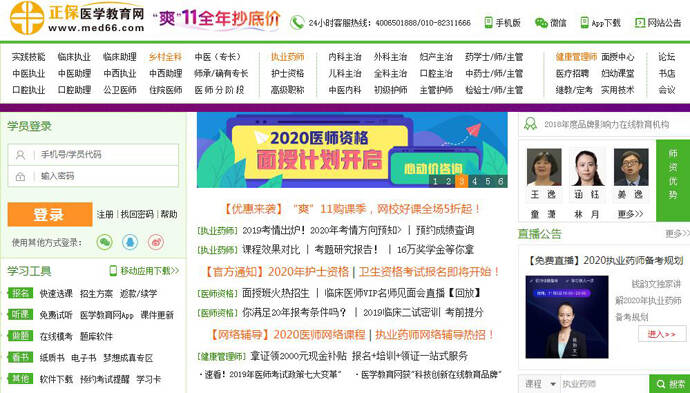Click the 微信 icon in header

coord(541,22)
